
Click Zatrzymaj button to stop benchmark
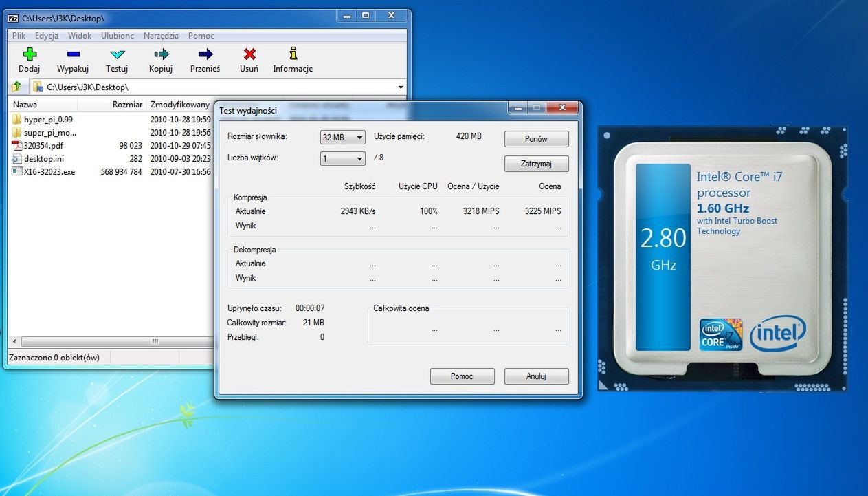coord(536,164)
